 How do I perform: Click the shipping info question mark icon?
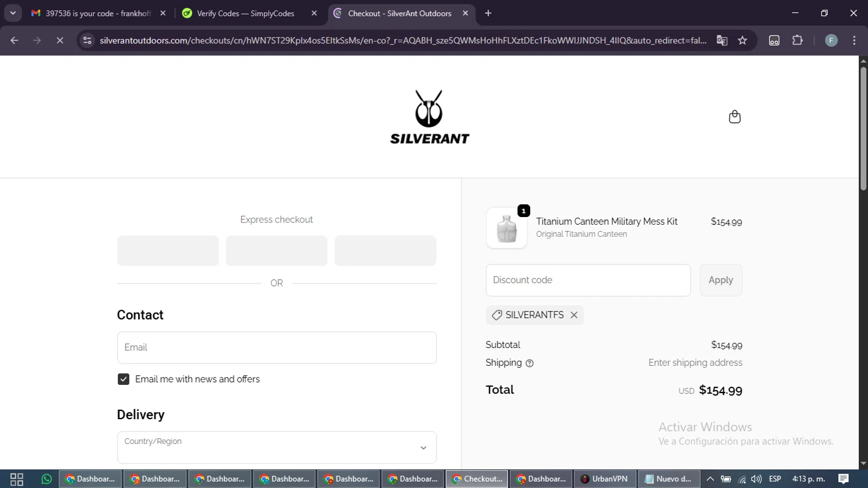point(529,363)
